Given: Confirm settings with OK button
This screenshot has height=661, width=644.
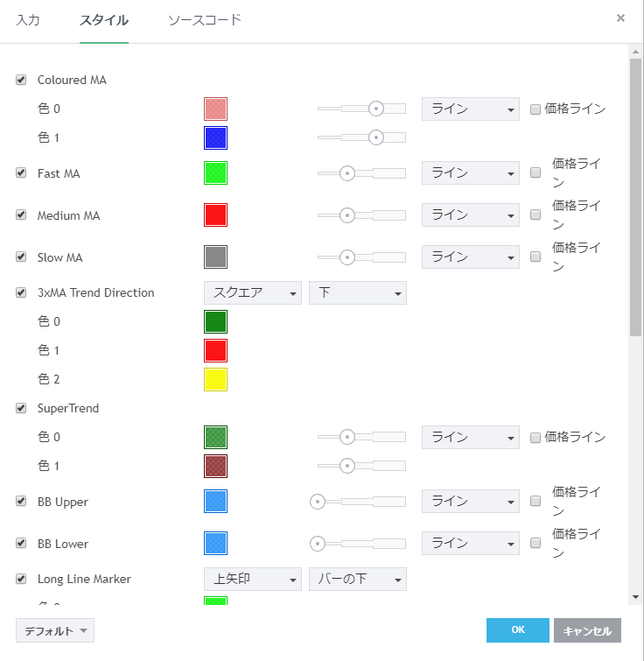Looking at the screenshot, I should 517,630.
